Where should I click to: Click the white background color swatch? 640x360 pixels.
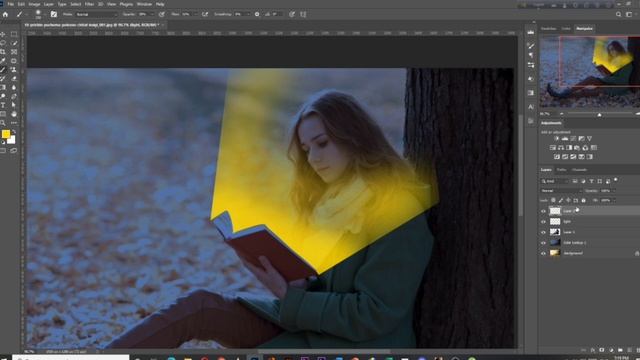[12, 140]
